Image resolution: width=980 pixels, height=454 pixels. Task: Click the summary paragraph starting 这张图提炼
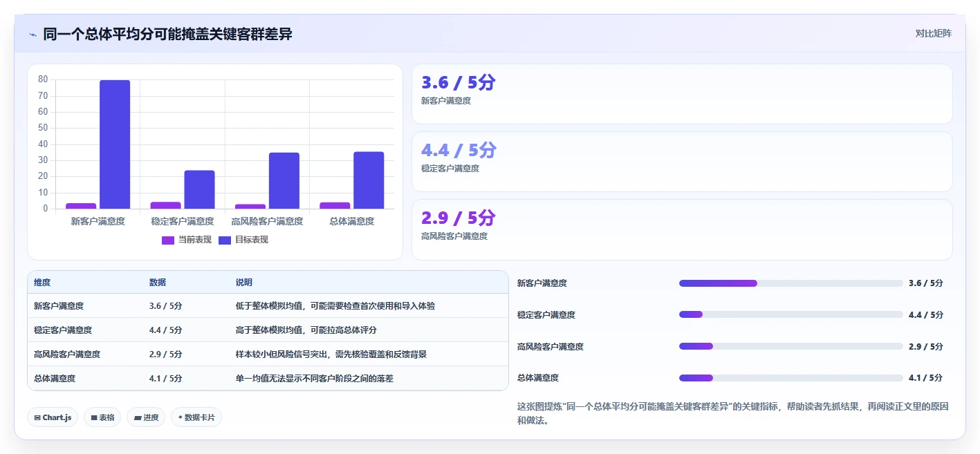click(x=732, y=413)
